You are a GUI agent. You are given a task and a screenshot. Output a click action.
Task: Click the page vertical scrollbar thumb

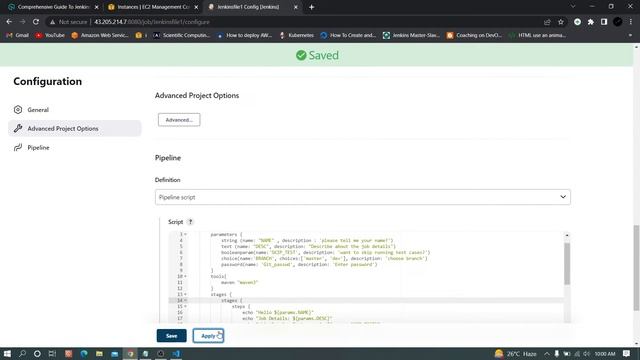(636, 267)
